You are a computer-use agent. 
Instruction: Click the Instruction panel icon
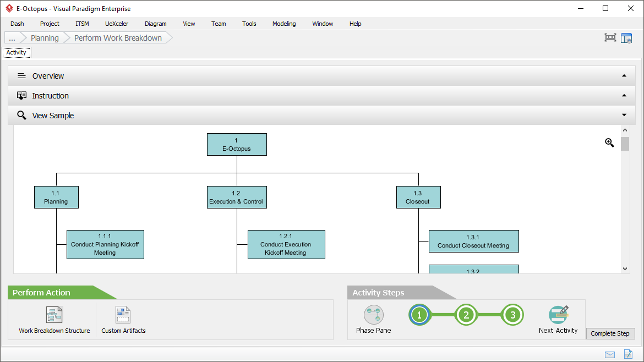pyautogui.click(x=22, y=96)
